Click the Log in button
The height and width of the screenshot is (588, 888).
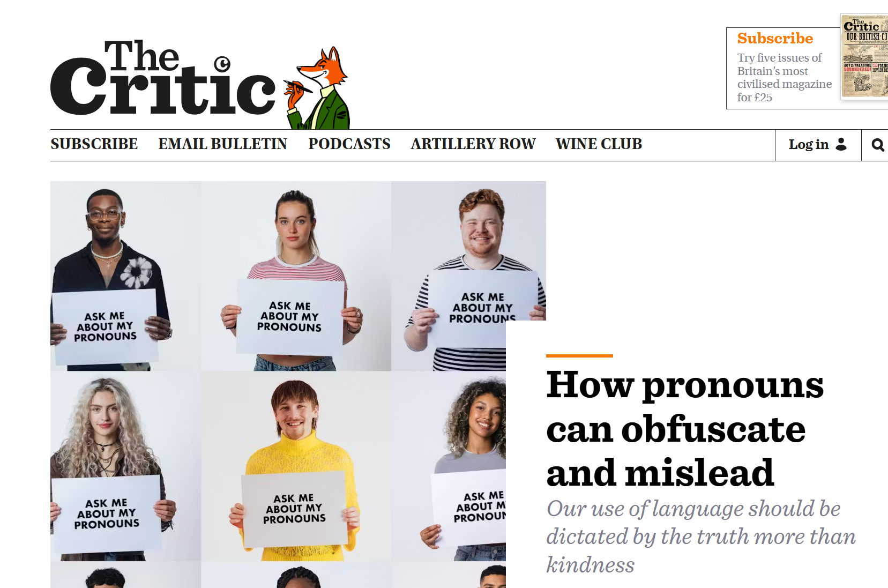click(x=818, y=145)
